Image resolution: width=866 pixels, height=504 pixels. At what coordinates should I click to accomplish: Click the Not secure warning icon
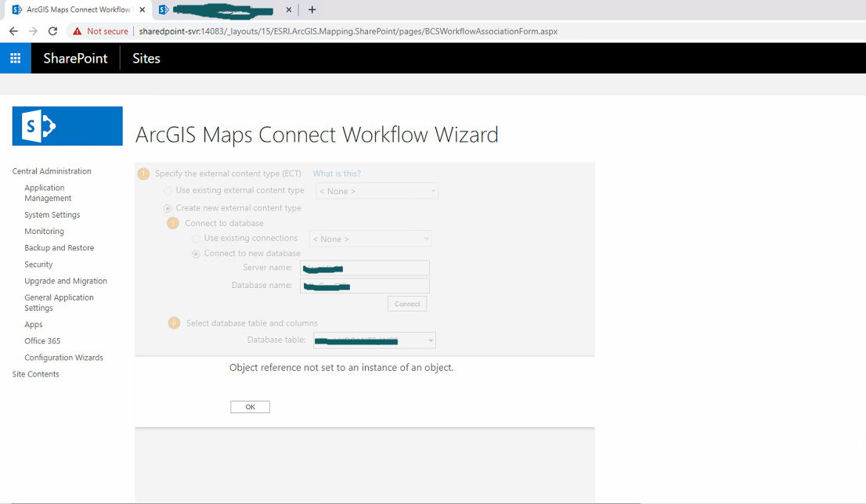[78, 31]
